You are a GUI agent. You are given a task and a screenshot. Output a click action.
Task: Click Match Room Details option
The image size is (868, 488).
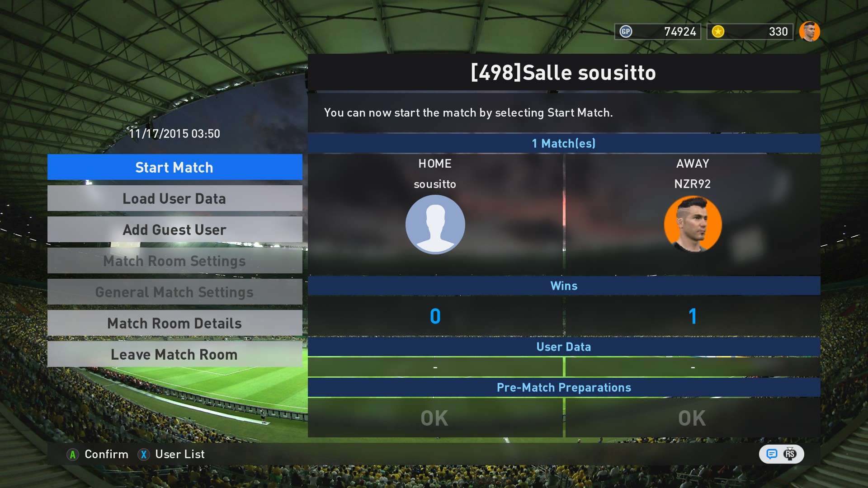pyautogui.click(x=175, y=323)
